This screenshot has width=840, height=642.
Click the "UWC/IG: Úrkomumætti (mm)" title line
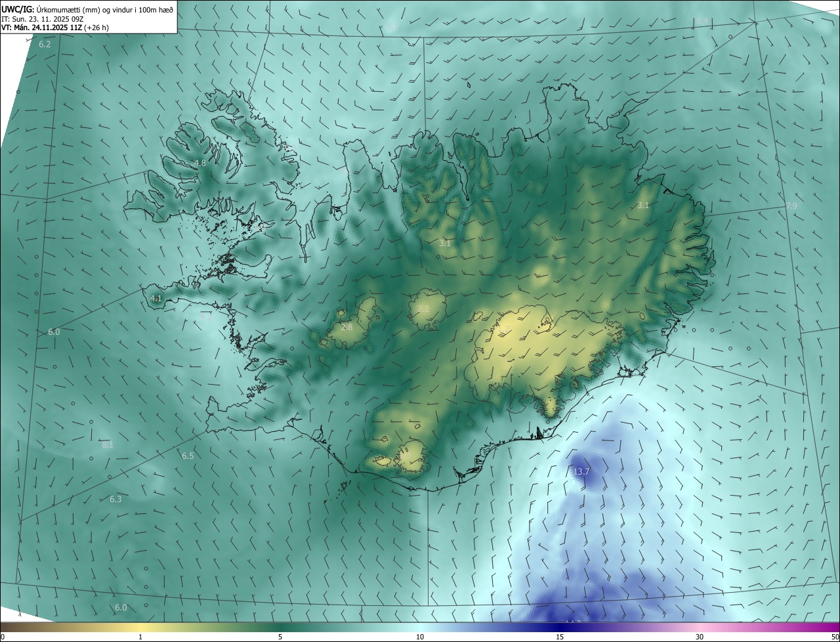tap(87, 9)
